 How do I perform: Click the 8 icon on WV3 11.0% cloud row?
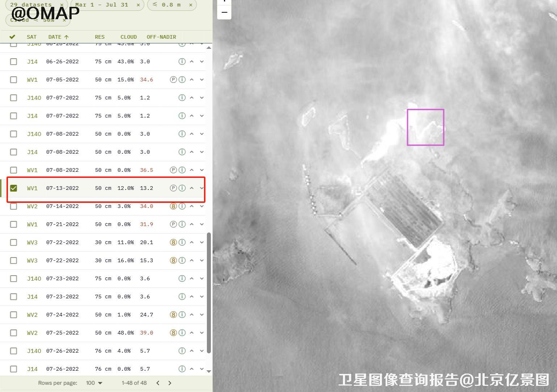[x=173, y=242]
